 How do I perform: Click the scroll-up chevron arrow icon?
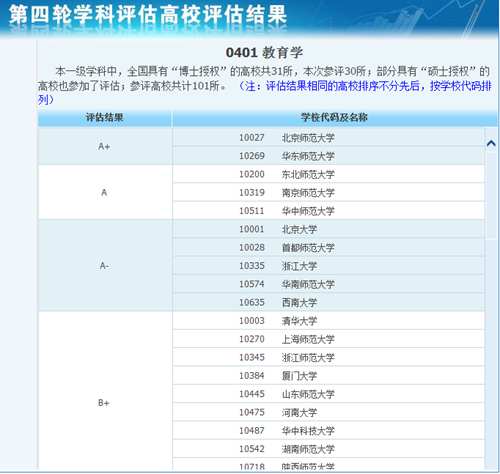(491, 144)
